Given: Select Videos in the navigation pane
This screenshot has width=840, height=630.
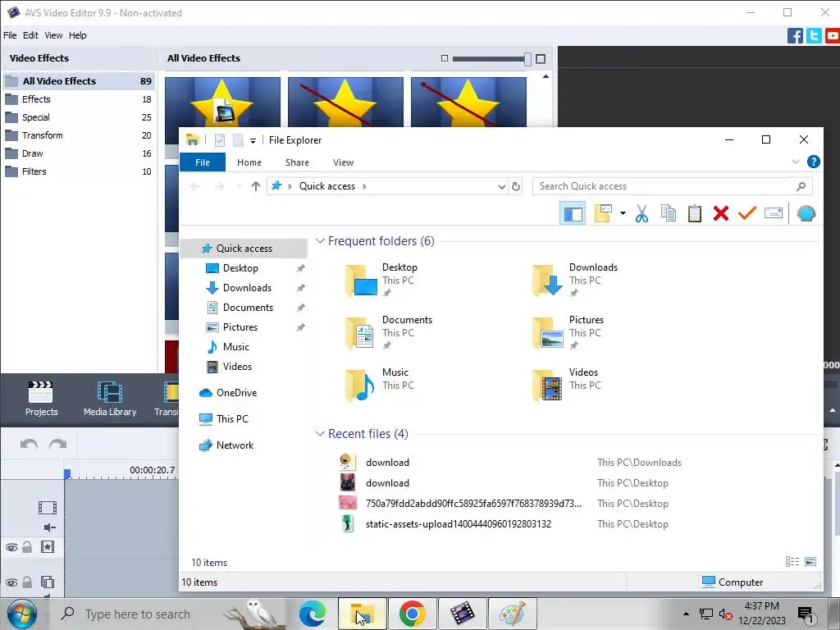Looking at the screenshot, I should coord(237,367).
